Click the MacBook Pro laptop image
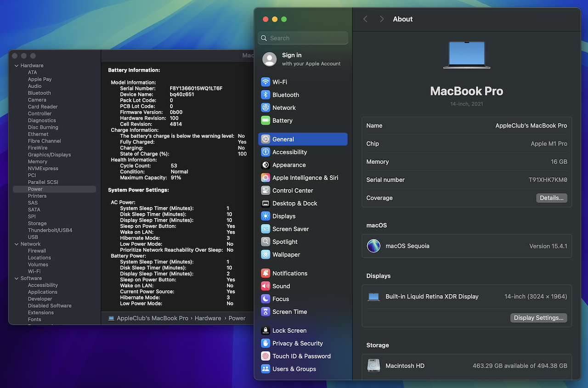The width and height of the screenshot is (588, 388). pyautogui.click(x=467, y=55)
